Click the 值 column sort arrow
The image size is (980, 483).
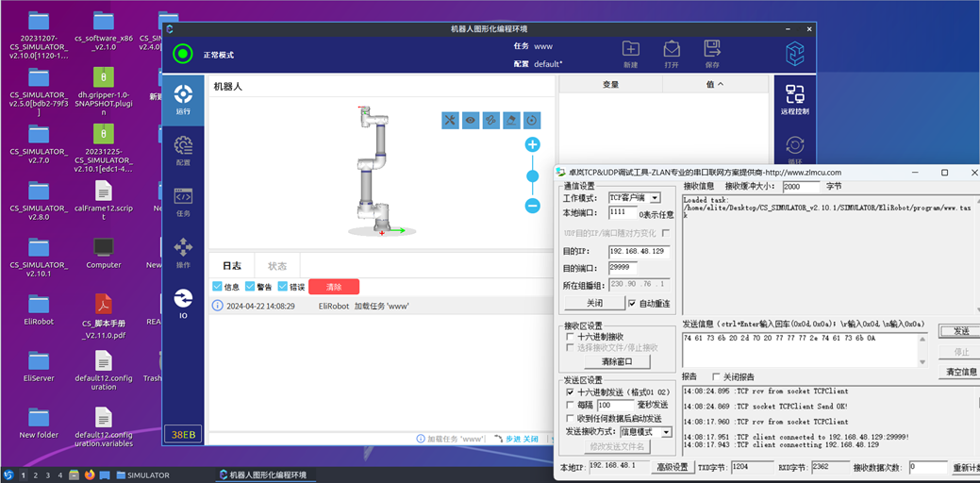coord(721,85)
